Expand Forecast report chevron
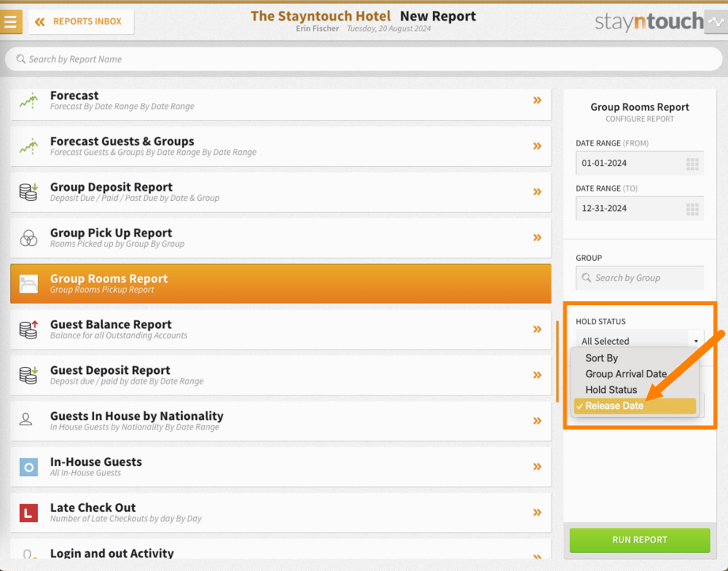This screenshot has height=571, width=728. point(537,100)
